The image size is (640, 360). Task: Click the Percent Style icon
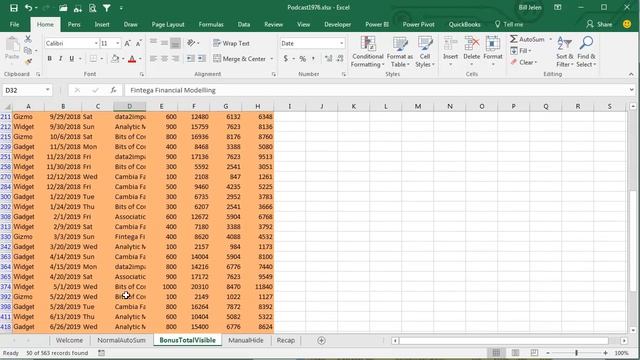302,59
